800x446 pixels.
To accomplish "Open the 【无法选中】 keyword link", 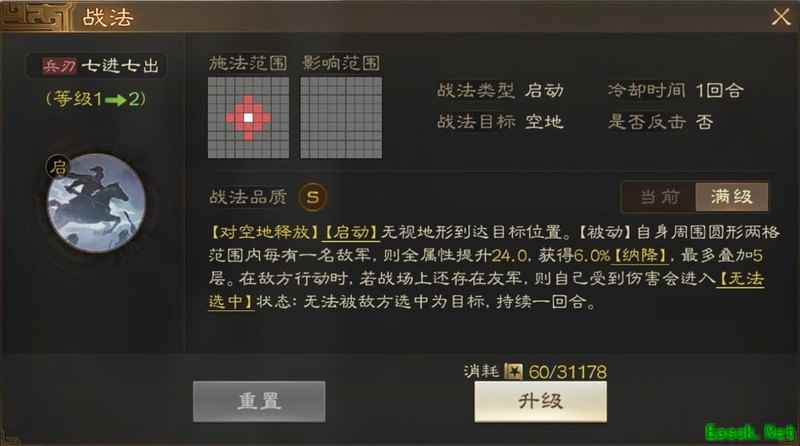I will 487,290.
